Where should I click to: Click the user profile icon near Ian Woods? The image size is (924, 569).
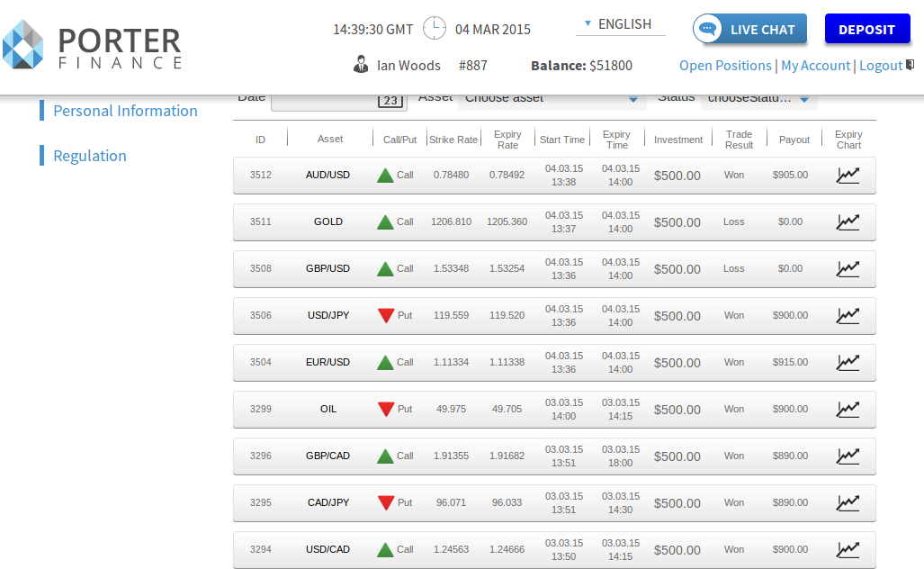click(361, 65)
